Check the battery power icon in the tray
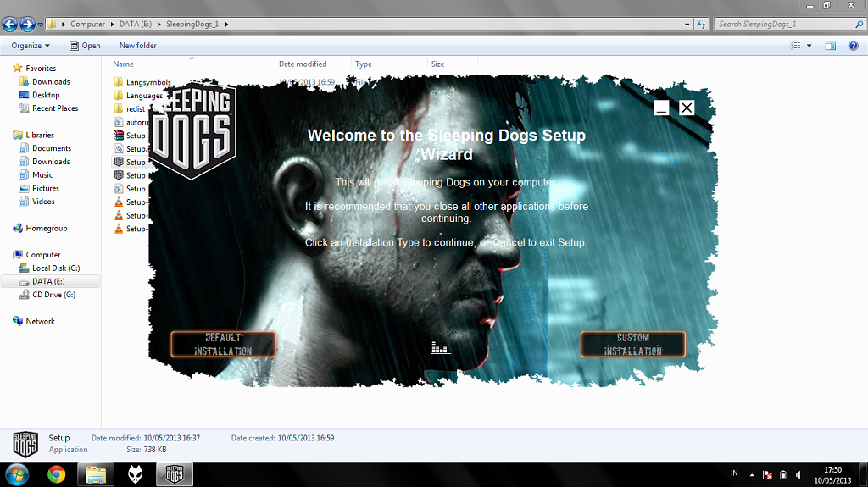868x487 pixels. (782, 475)
